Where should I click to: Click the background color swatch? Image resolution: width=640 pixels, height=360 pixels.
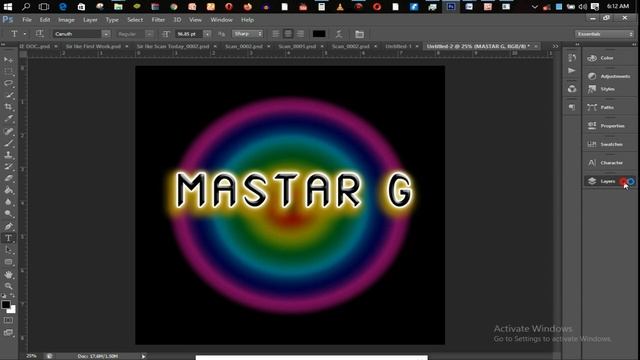pos(13,310)
